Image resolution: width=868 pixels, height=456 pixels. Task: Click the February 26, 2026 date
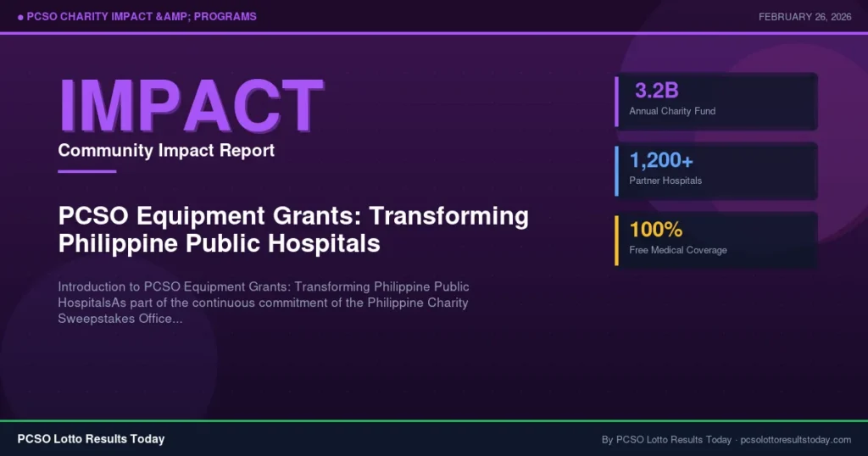point(804,17)
